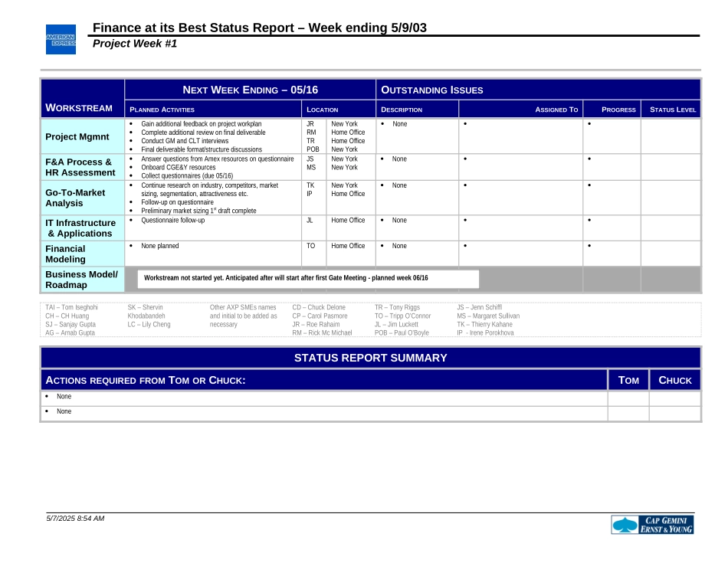Click 'Continue research on industry, competitors, market'
Viewport: 728px width, 563px height.
pos(209,185)
